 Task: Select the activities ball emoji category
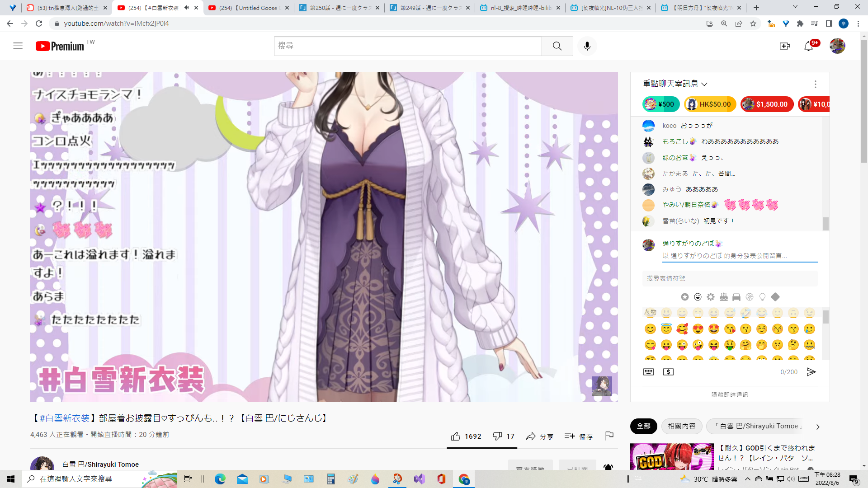coord(750,297)
